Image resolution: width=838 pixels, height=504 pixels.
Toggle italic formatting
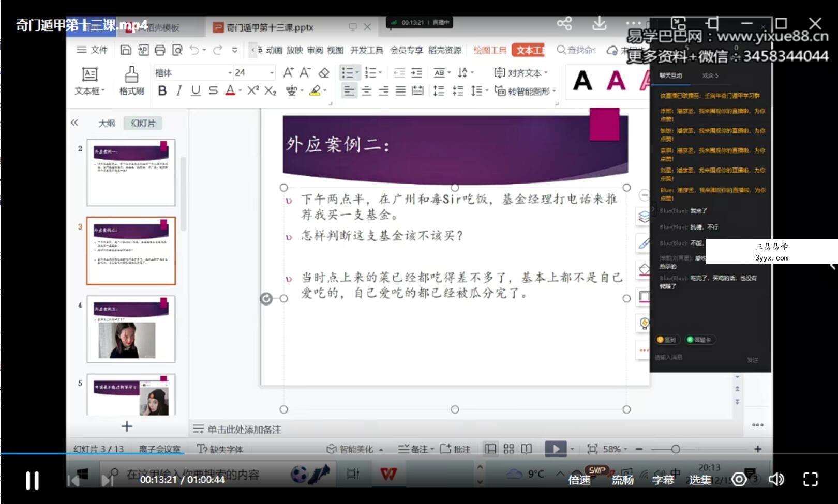pos(179,91)
